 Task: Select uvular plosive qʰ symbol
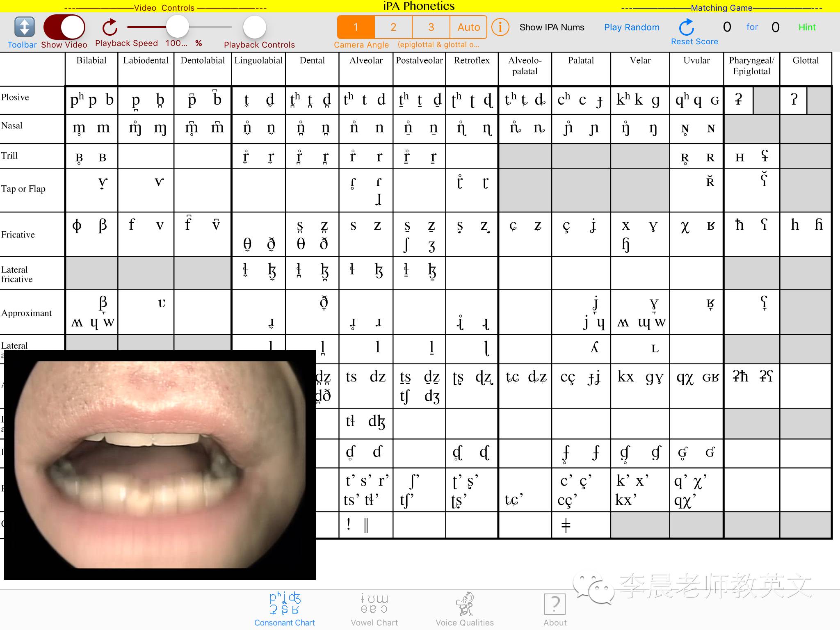pyautogui.click(x=682, y=100)
